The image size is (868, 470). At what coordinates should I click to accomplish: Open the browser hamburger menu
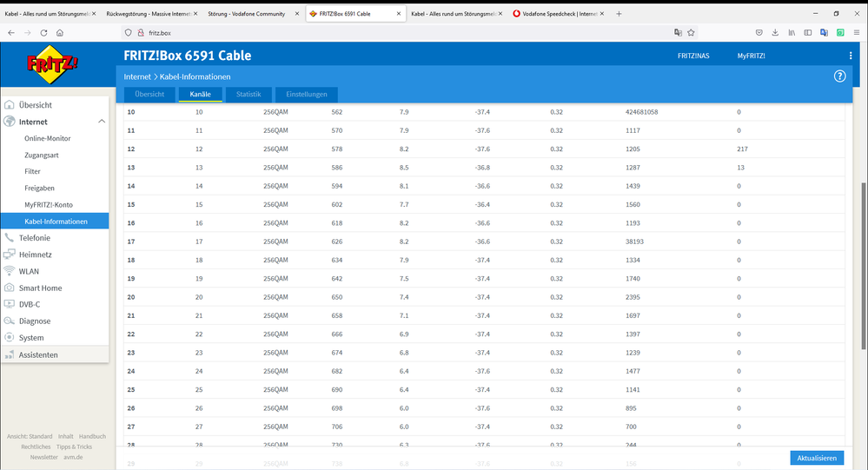click(857, 33)
